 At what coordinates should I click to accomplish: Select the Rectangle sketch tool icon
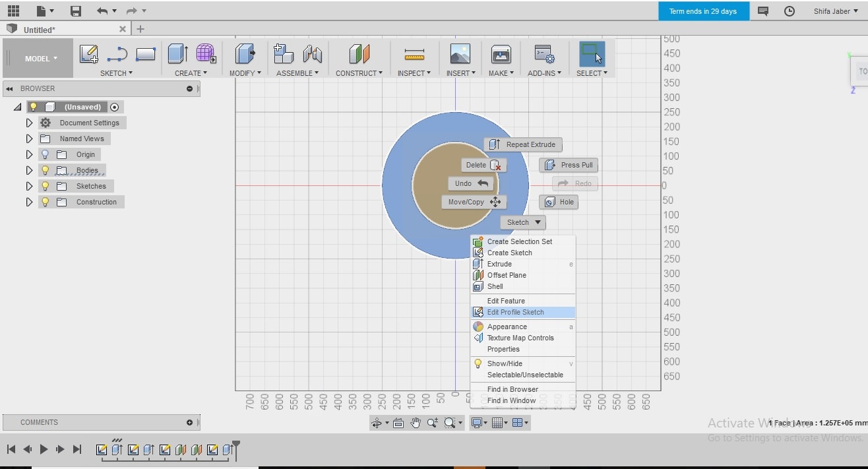[x=145, y=54]
